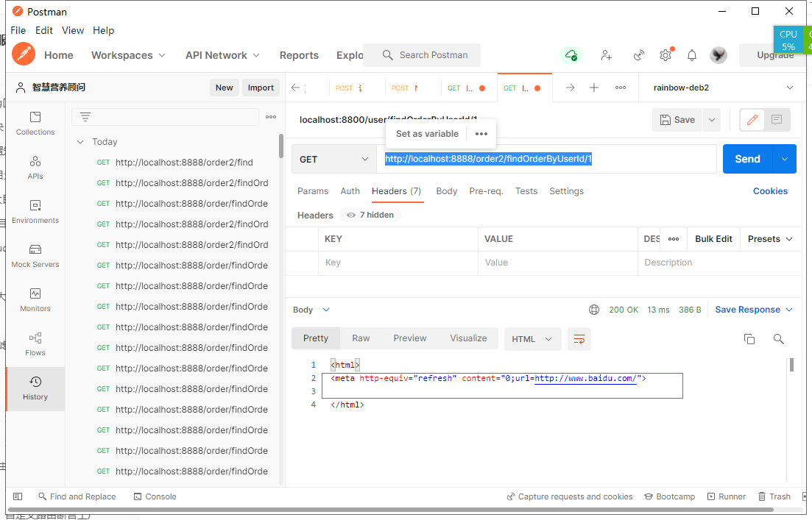This screenshot has width=812, height=520.
Task: Switch to the Tests tab
Action: (x=526, y=191)
